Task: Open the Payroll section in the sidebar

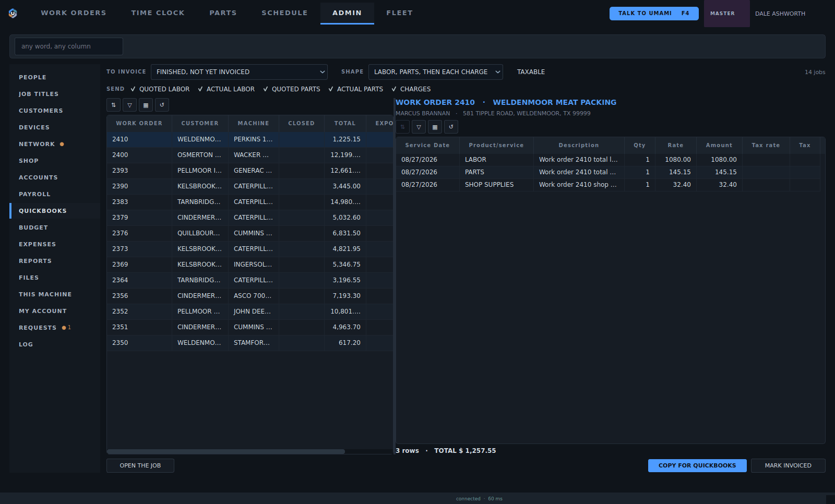Action: (x=55, y=194)
